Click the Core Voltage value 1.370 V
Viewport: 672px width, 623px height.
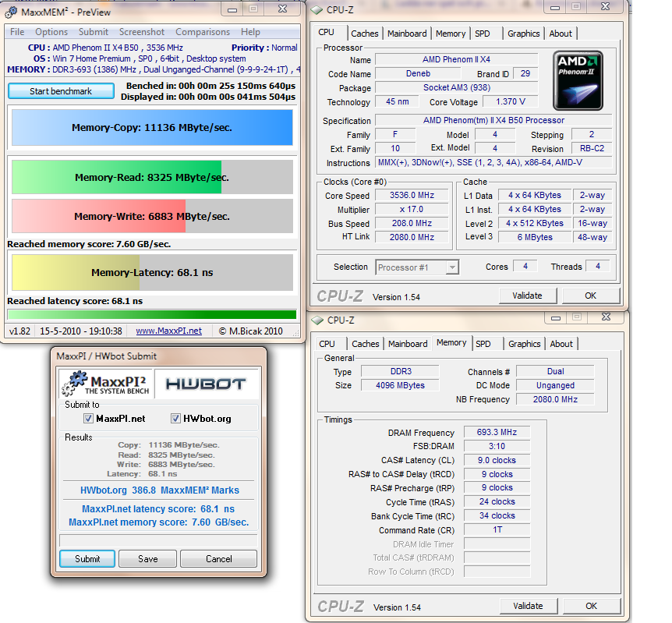coord(510,101)
